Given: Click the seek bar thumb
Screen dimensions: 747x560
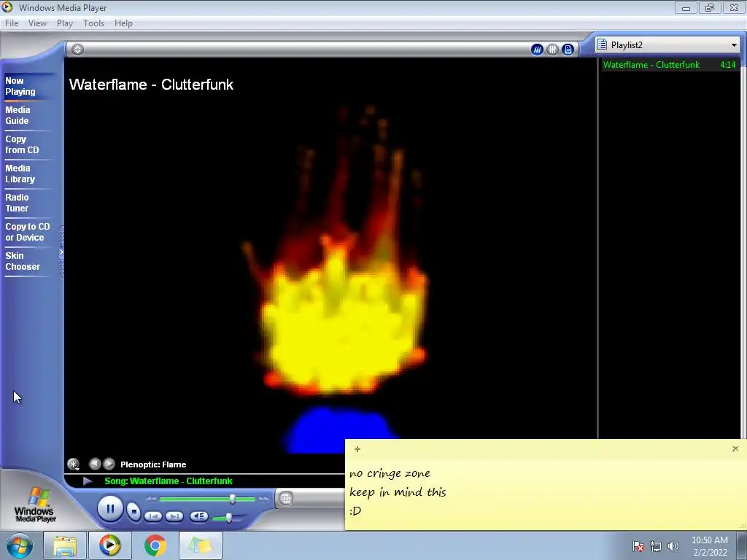Looking at the screenshot, I should (233, 499).
